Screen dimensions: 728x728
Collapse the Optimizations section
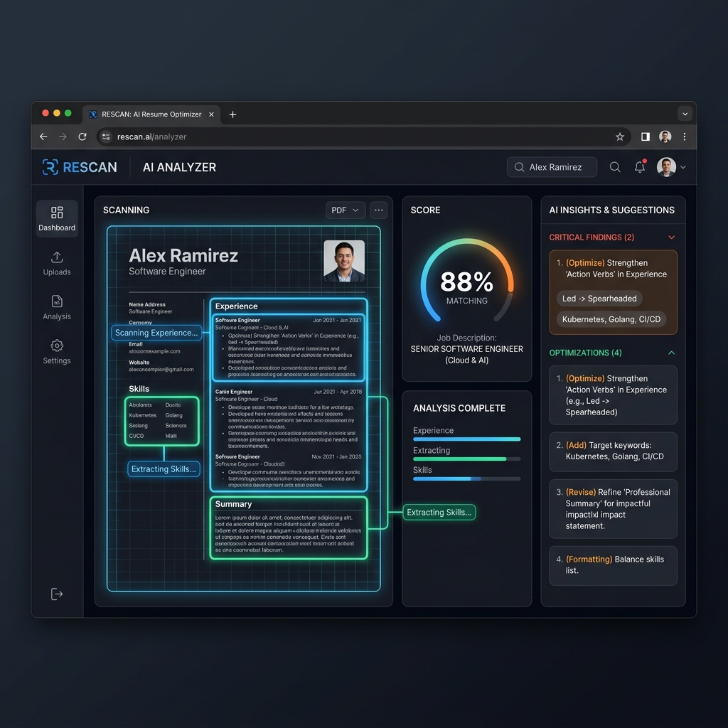point(671,353)
